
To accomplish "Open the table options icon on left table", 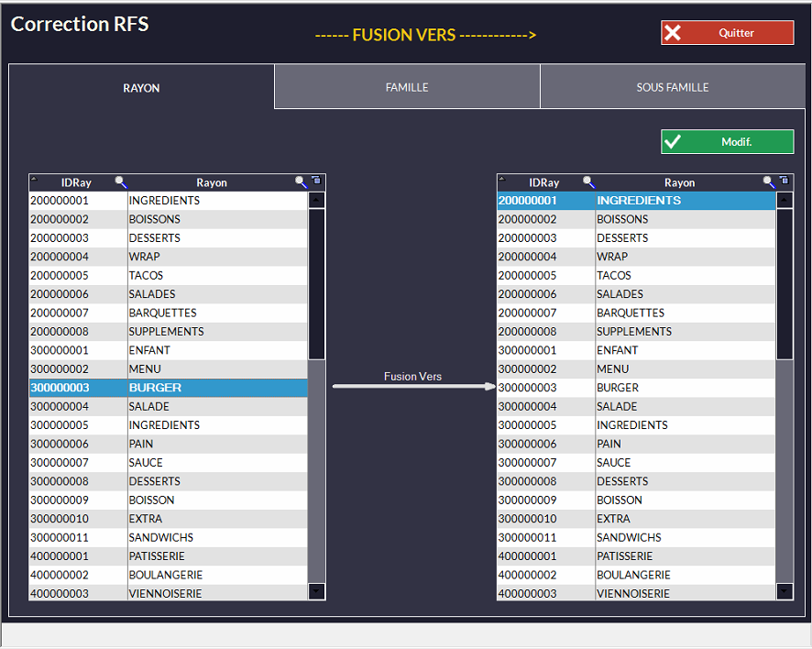I will click(x=316, y=181).
